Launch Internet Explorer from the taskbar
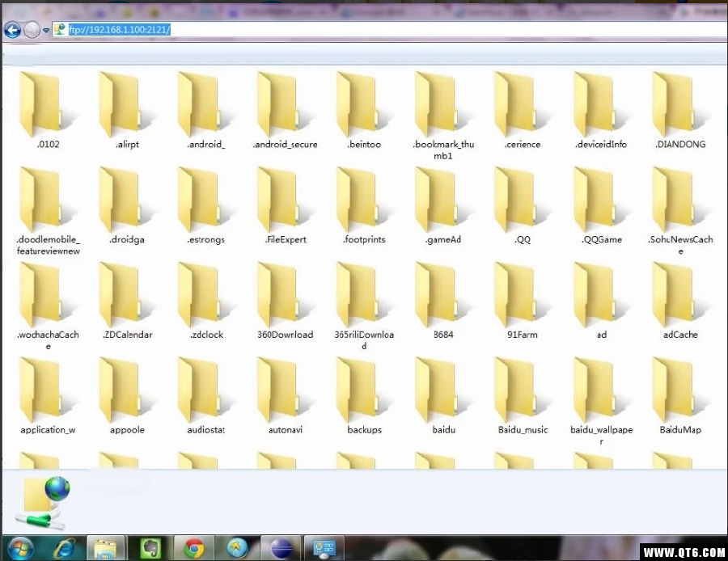Screen dimensions: 728x561 pyautogui.click(x=65, y=549)
